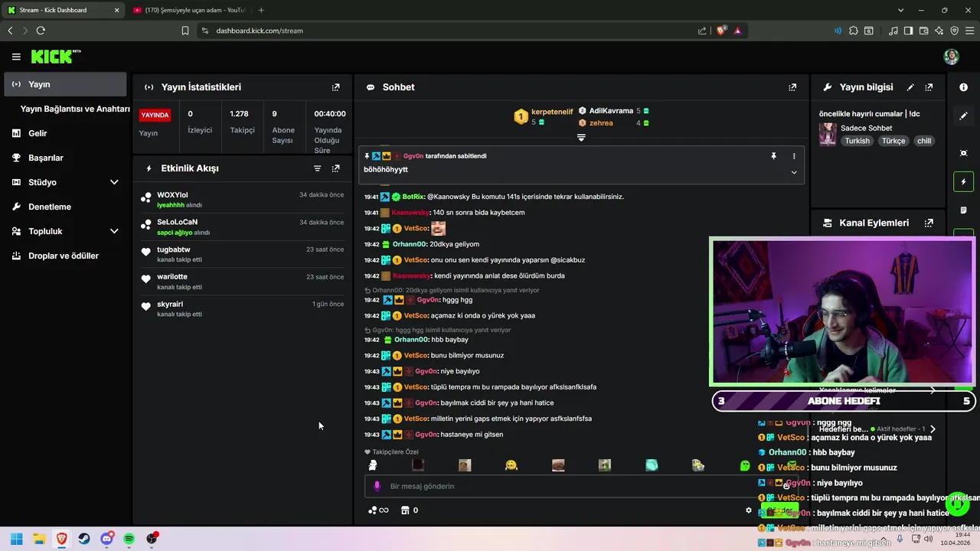Viewport: 980px width, 551px height.
Task: Expand the Topluluk sidebar section
Action: [114, 231]
